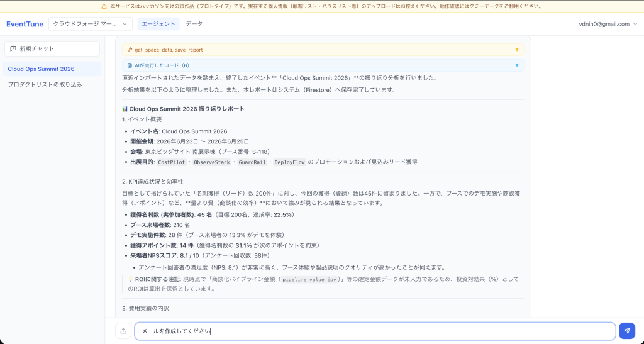Open the Cloud Ops Summit 2026 chat

click(x=52, y=69)
